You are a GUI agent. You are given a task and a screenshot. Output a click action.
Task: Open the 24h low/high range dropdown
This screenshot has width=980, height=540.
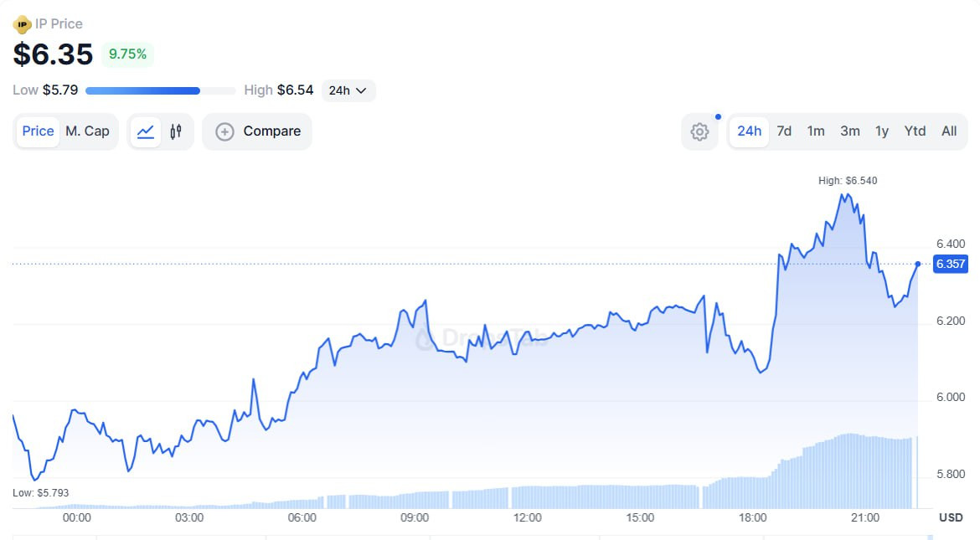[x=348, y=90]
